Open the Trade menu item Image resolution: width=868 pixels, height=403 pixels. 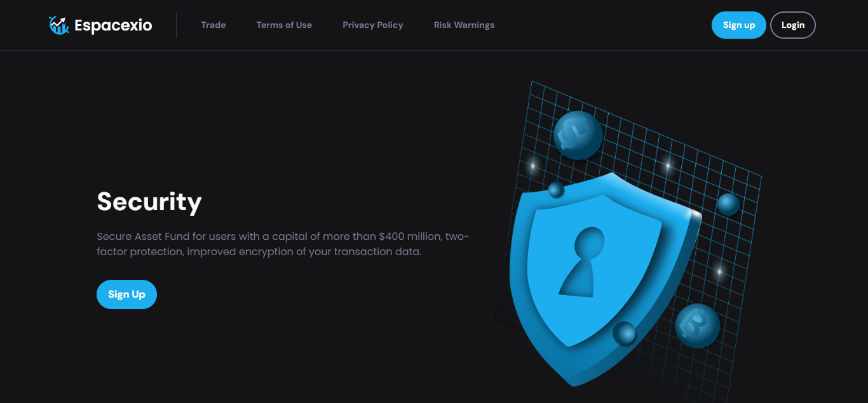(x=214, y=25)
